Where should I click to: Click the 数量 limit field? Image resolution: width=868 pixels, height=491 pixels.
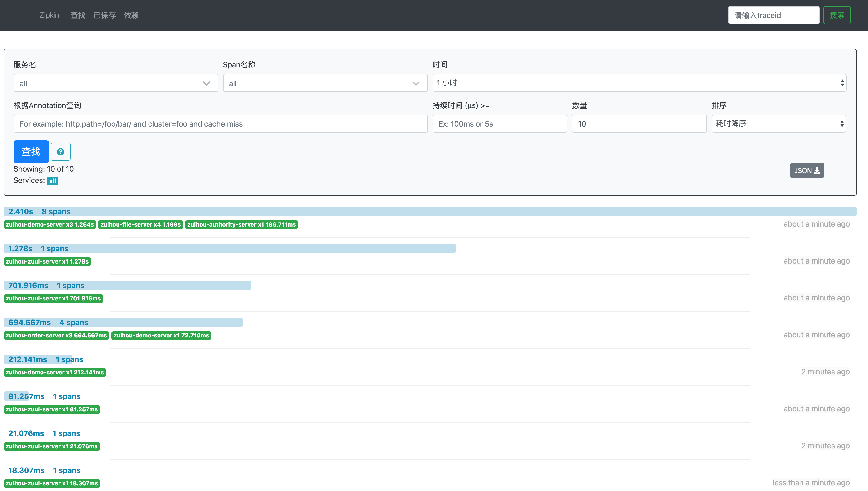[639, 124]
